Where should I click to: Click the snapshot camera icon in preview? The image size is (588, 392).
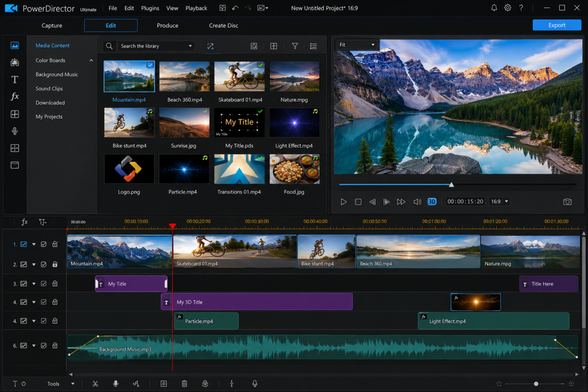tap(567, 201)
